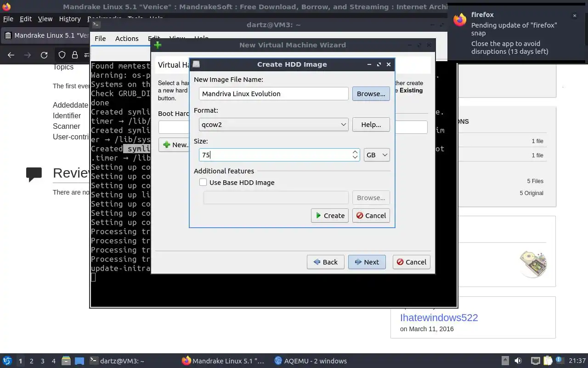
Task: Open File menu in terminal window
Action: (x=100, y=39)
